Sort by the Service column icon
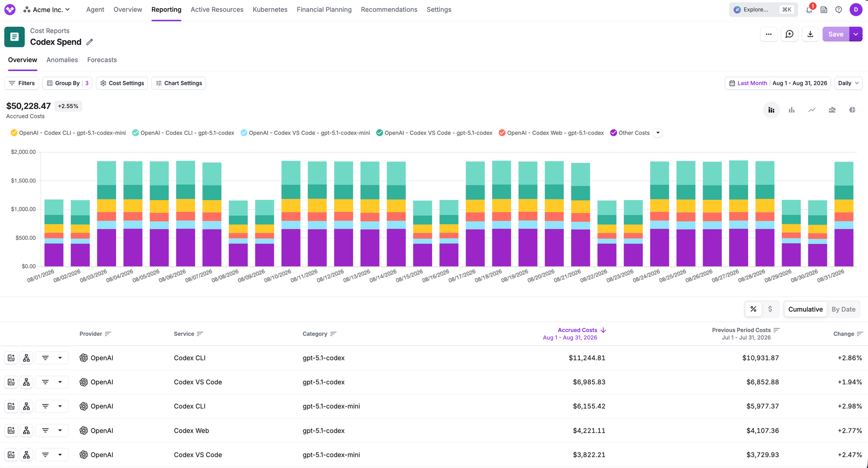 tap(200, 334)
